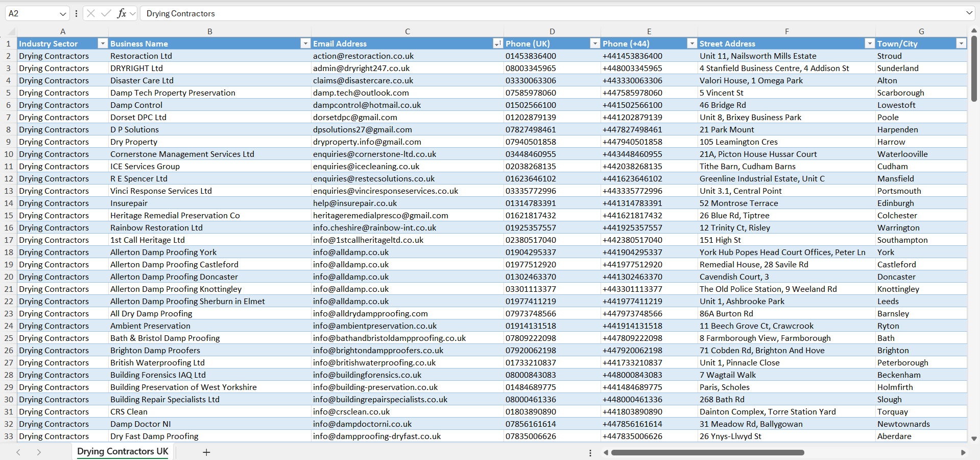Open the fx function dropdown arrow
The height and width of the screenshot is (460, 980).
pyautogui.click(x=133, y=14)
